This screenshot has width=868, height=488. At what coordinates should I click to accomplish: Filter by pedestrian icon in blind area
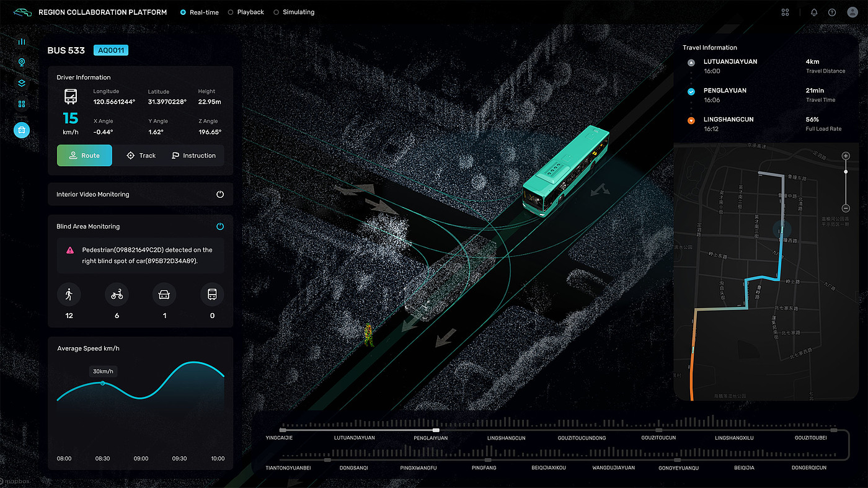69,295
